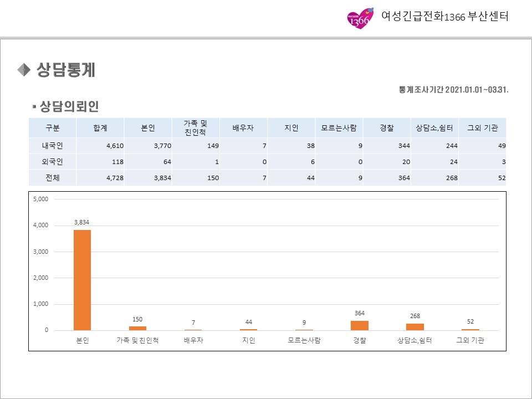The height and width of the screenshot is (399, 532).
Task: Click the 그외 기관 x-axis label under chart
Action: 470,340
